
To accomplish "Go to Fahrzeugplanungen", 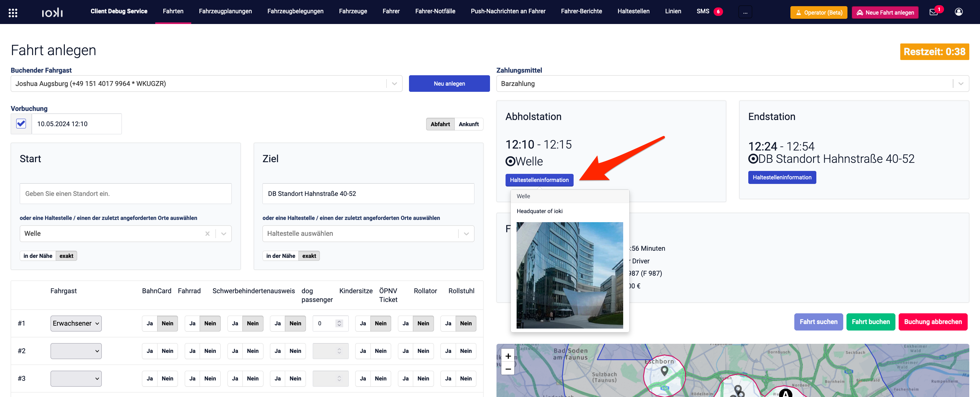I will click(225, 11).
